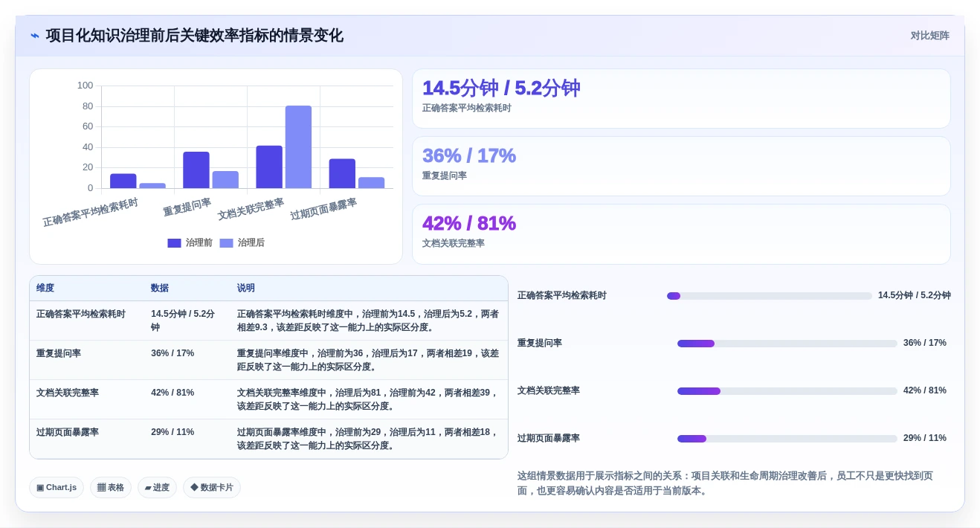
Task: Click the 进度 tag chip
Action: coord(157,488)
